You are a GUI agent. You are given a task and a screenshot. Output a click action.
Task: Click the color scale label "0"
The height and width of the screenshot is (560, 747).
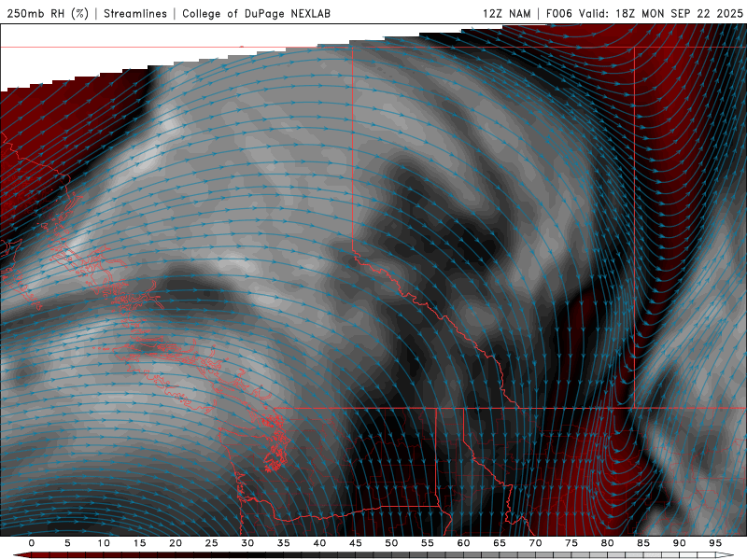(32, 543)
